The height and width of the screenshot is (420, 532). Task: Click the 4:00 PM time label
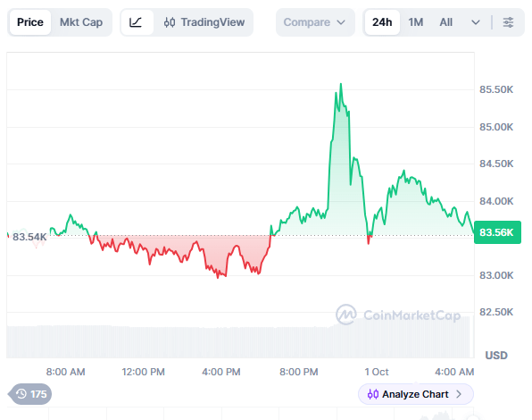tap(220, 372)
